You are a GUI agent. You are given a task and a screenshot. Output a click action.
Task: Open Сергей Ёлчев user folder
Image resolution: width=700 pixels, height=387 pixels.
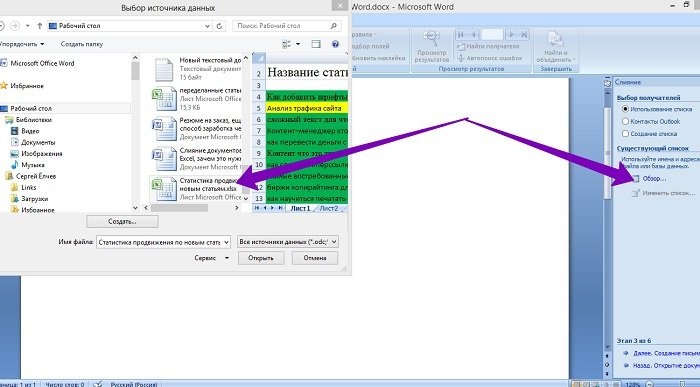tap(31, 176)
